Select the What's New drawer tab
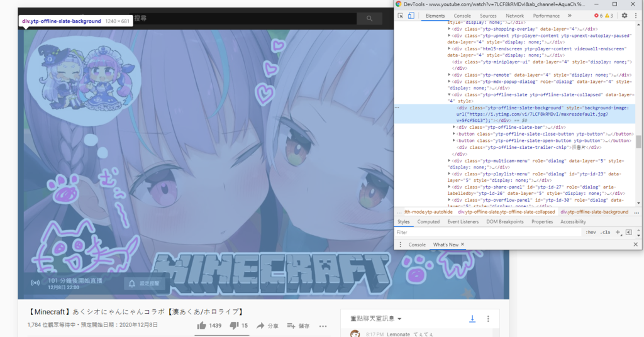 click(x=446, y=245)
